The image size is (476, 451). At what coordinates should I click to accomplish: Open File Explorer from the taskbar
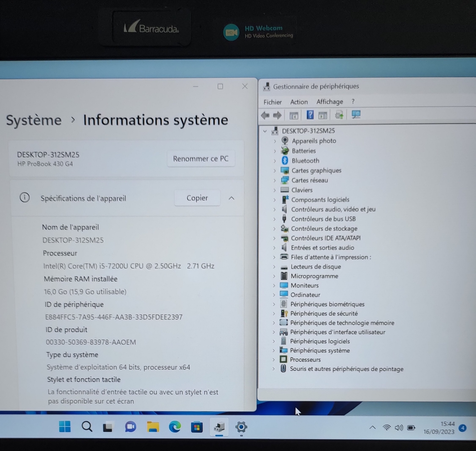pos(153,427)
